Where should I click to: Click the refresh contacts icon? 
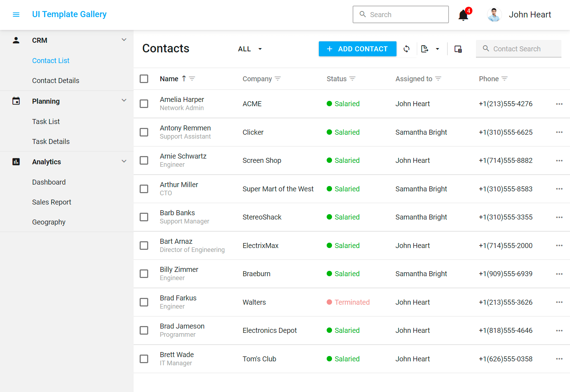(x=406, y=49)
